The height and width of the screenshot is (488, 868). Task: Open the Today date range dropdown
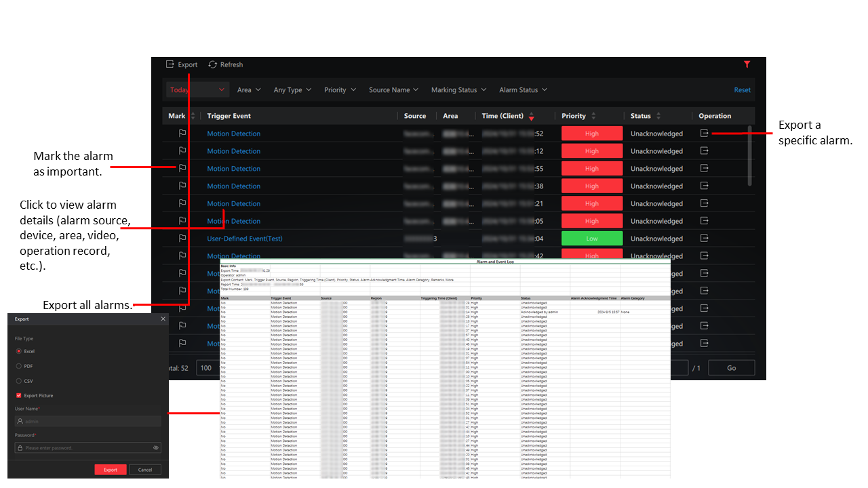click(197, 89)
